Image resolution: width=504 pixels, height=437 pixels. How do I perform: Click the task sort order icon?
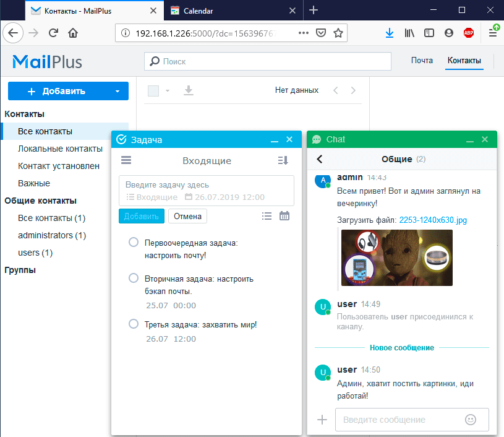[x=283, y=160]
